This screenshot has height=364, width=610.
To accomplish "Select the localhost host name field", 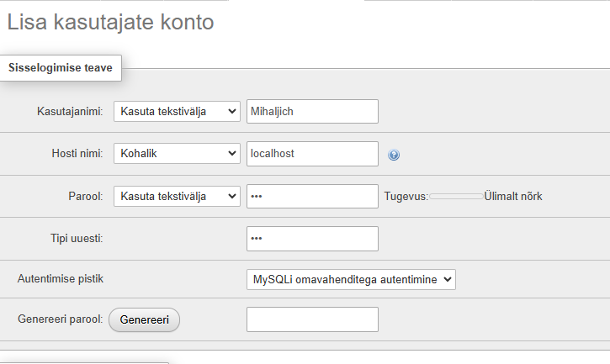I will tap(312, 154).
